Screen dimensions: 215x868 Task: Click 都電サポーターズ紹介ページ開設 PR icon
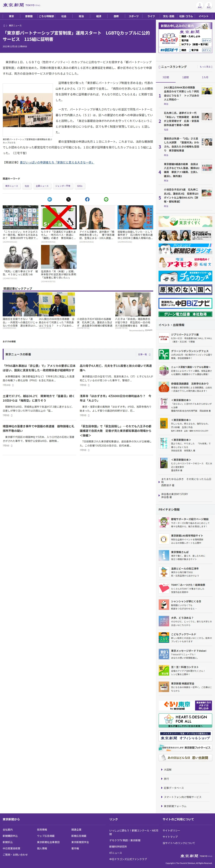point(164,523)
